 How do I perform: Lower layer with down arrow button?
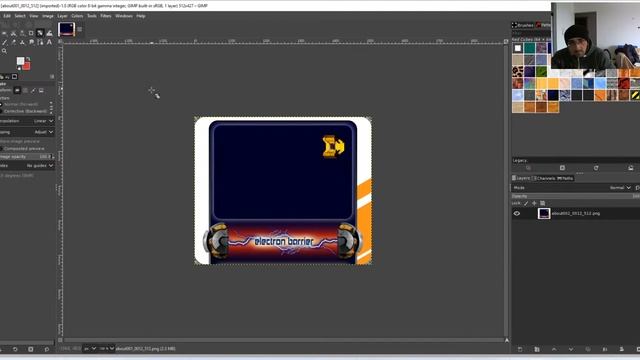[571, 349]
